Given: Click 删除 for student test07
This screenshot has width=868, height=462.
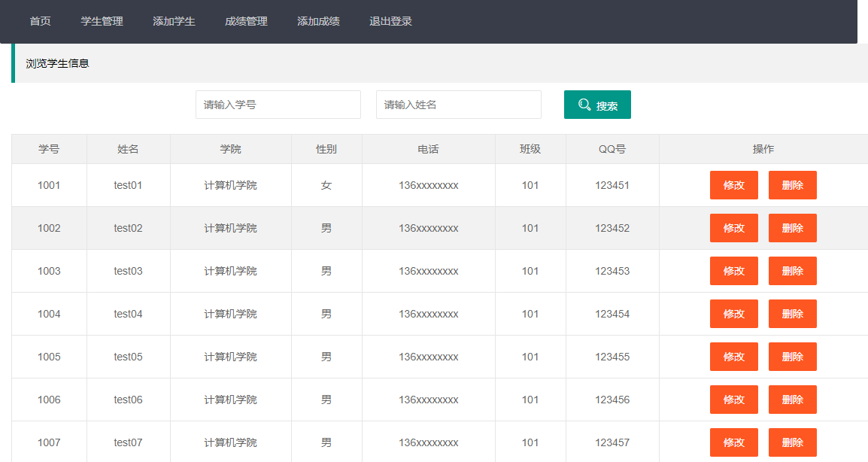Looking at the screenshot, I should [792, 442].
